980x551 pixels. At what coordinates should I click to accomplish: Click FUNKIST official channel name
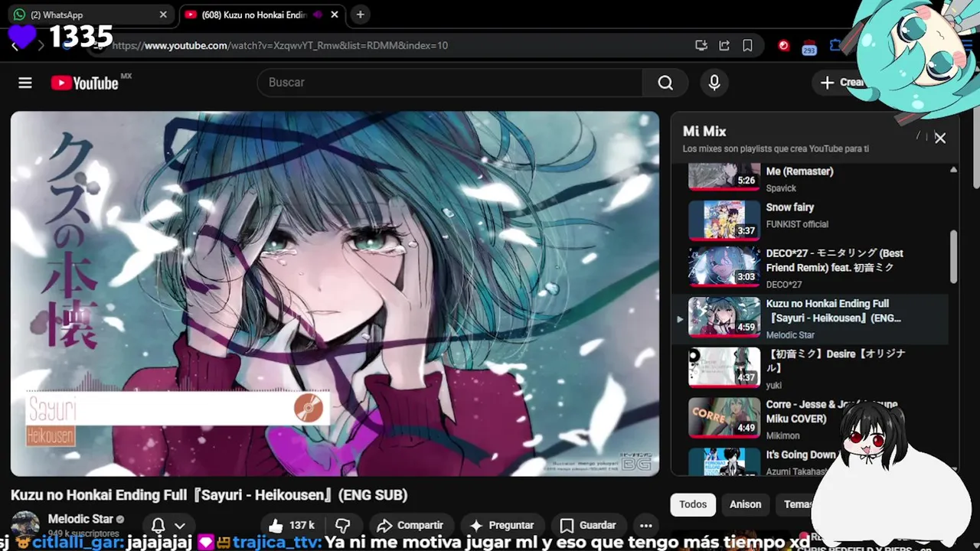click(x=797, y=224)
